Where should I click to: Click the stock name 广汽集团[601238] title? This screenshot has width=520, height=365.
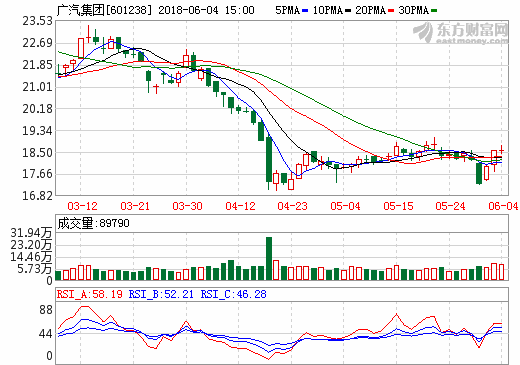[104, 10]
